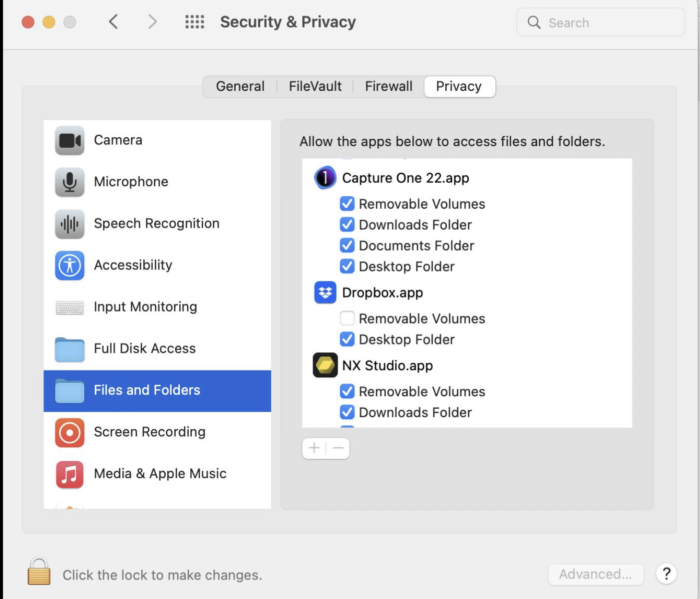Select the Input Monitoring keyboard icon
700x599 pixels.
coord(69,307)
